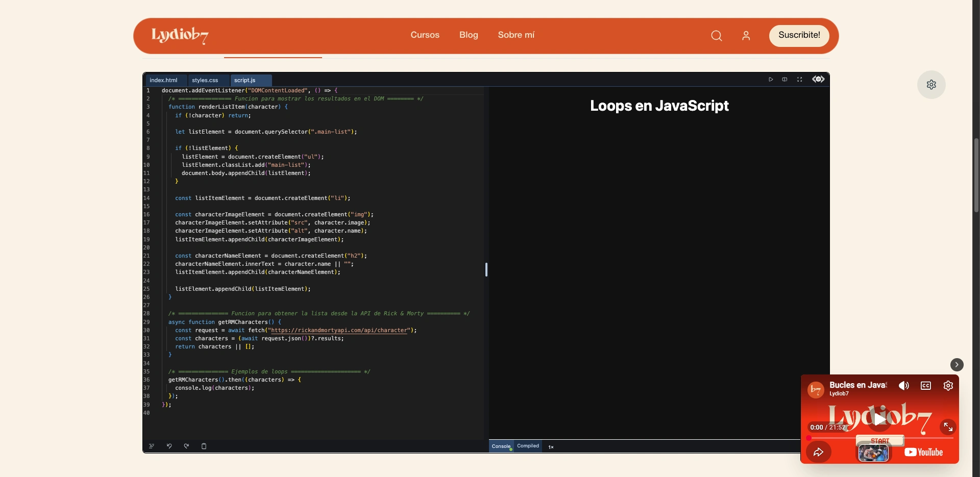
Task: Open the rickandmortyapi.com URL in code
Action: coord(339,330)
